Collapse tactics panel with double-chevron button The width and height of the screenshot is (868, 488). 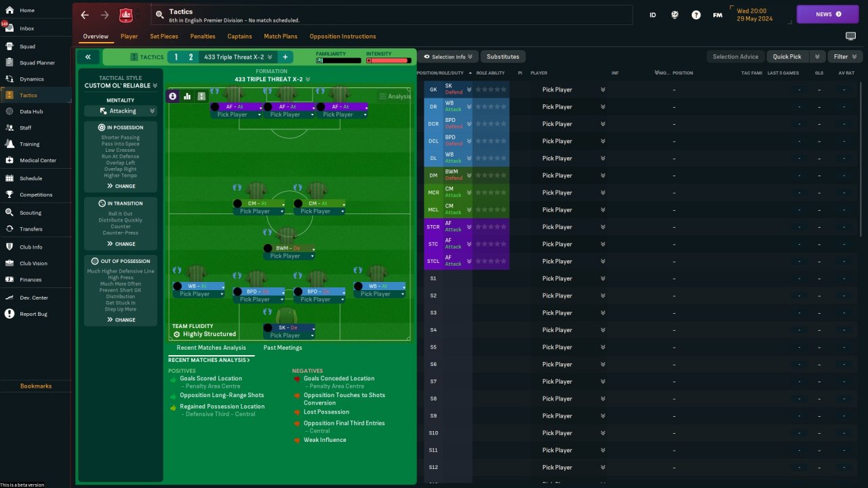(88, 57)
